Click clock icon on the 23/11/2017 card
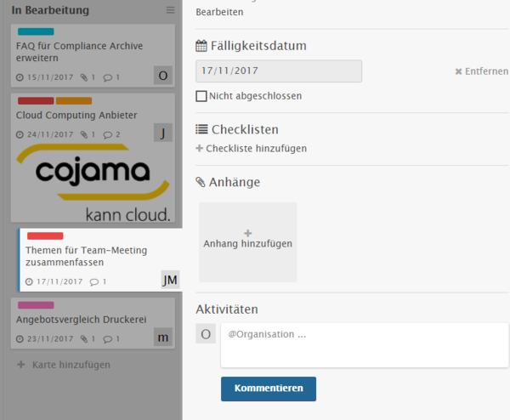 (20, 339)
